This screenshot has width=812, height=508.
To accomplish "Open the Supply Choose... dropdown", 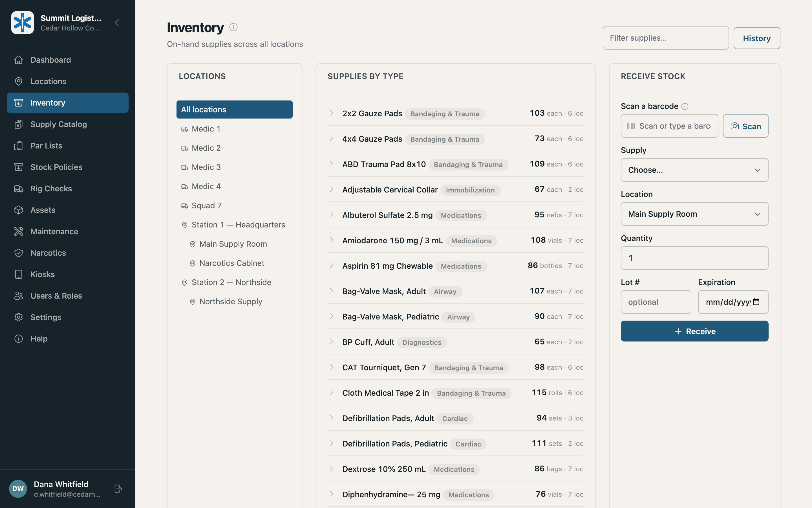I will (694, 170).
